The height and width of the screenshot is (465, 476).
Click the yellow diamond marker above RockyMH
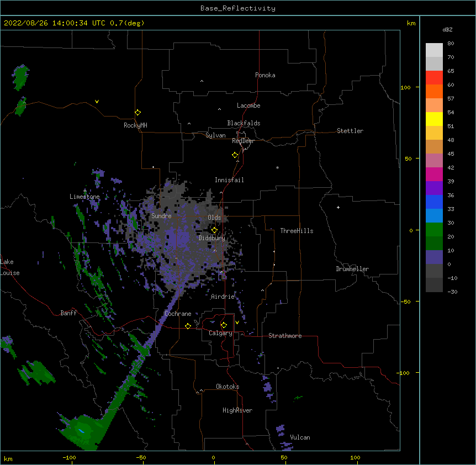coord(138,112)
